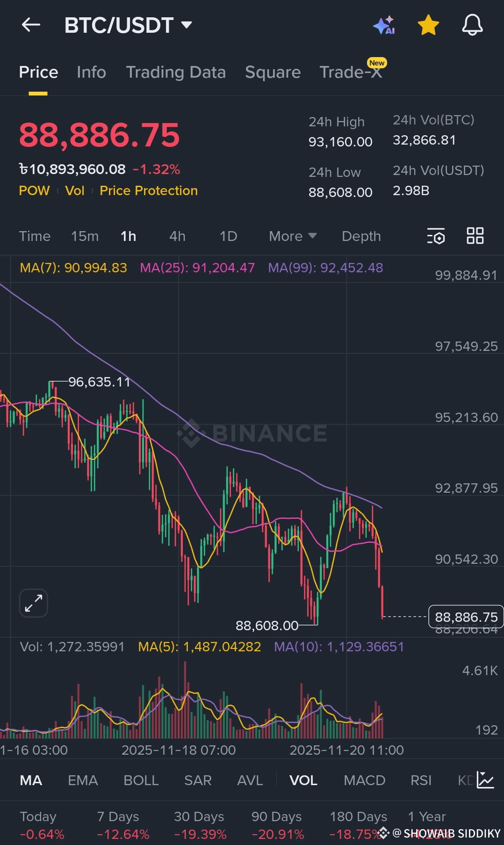The width and height of the screenshot is (504, 845).
Task: Tap the chart low marker 88,608.00
Action: point(267,626)
